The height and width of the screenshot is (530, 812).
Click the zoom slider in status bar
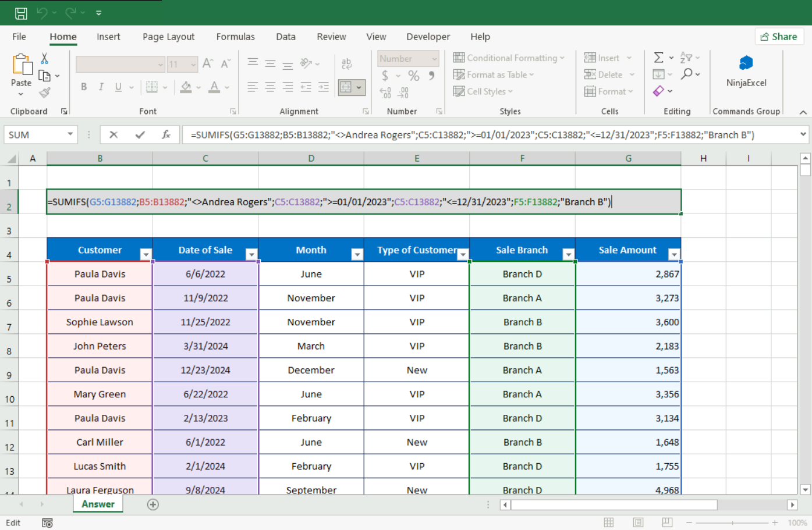[732, 522]
